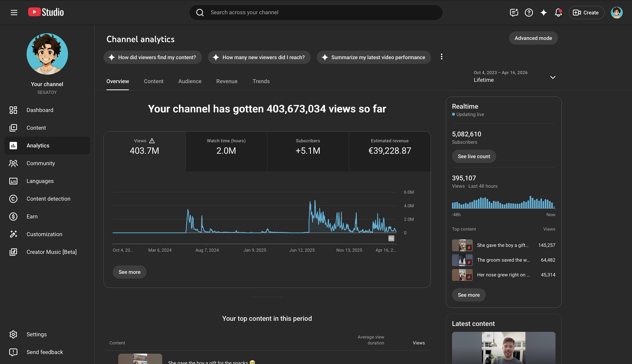Open the hamburger navigation menu
Image resolution: width=632 pixels, height=364 pixels.
pos(14,13)
